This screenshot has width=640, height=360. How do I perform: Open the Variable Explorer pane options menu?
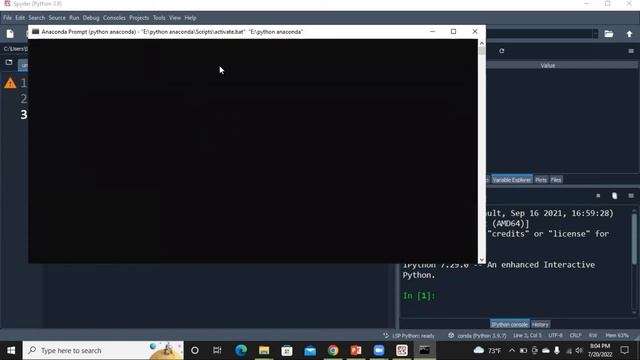[x=631, y=51]
